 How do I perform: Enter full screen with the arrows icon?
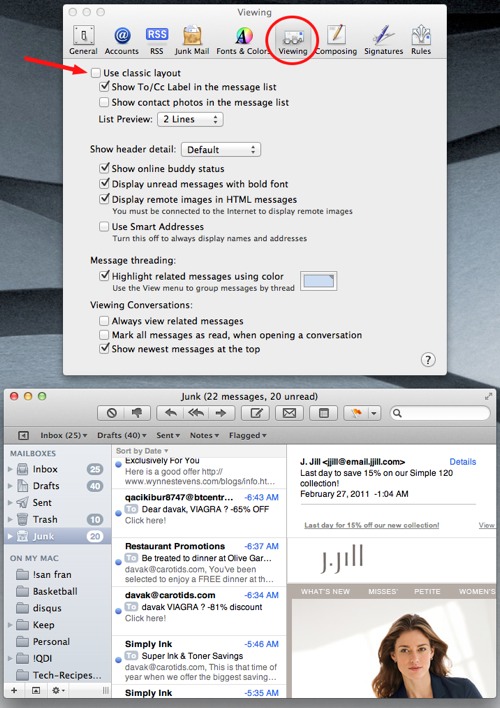coord(488,396)
